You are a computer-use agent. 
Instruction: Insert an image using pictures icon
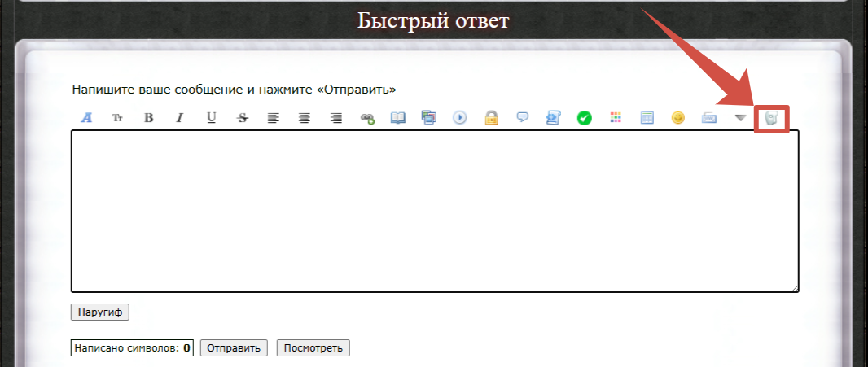tap(429, 118)
